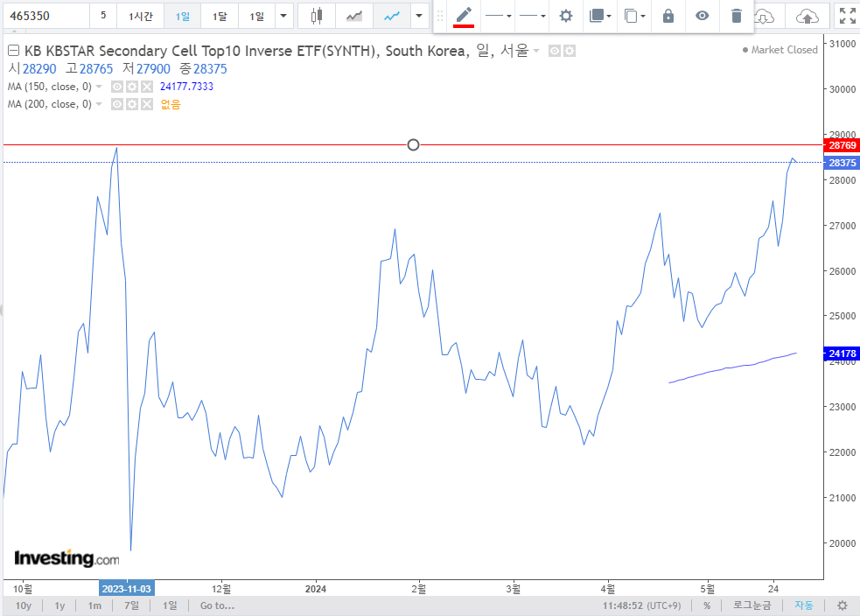Screen dimensions: 860x616
Task: Collapse the chart legend with minus box
Action: pyautogui.click(x=13, y=51)
